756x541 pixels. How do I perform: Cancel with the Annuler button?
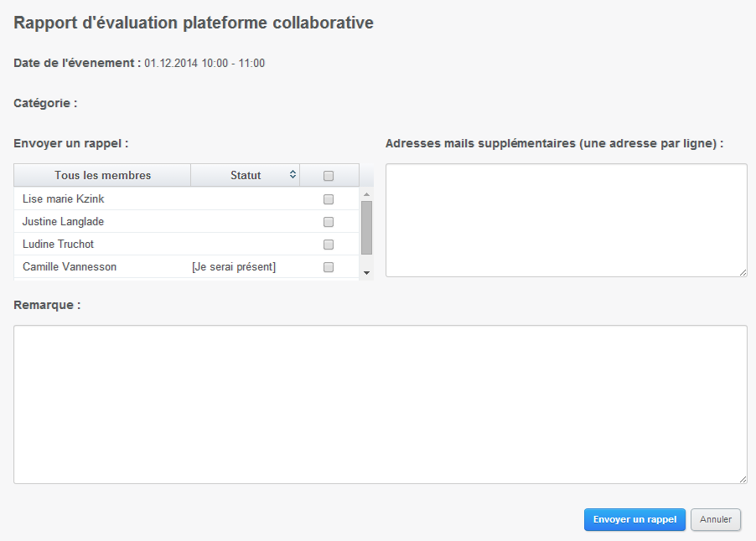click(716, 519)
